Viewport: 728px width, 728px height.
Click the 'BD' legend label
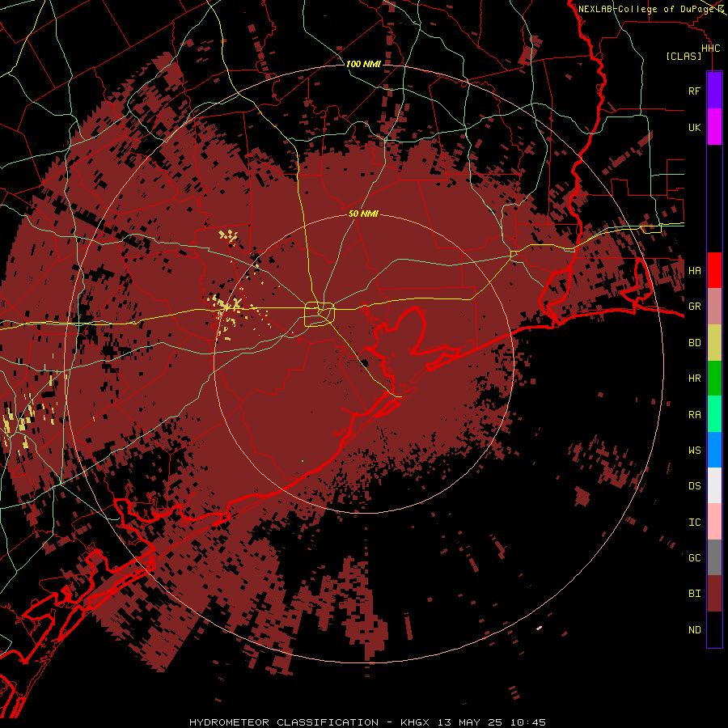point(694,343)
